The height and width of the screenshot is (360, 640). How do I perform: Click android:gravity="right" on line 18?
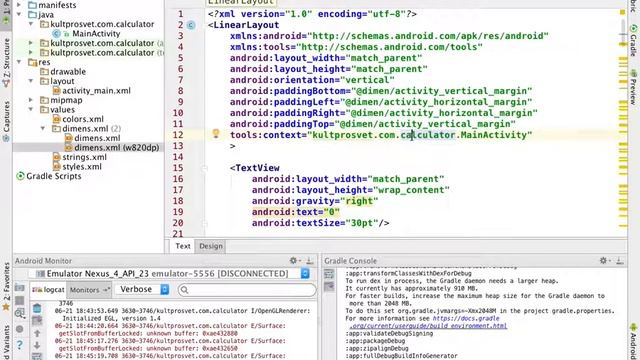315,201
